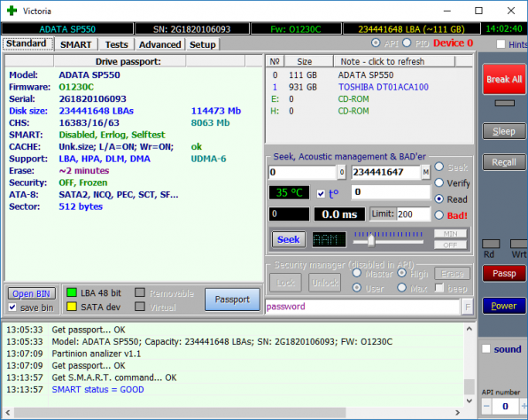Click the green LBA 48 bit indicator
The width and height of the screenshot is (528, 420).
click(x=72, y=292)
